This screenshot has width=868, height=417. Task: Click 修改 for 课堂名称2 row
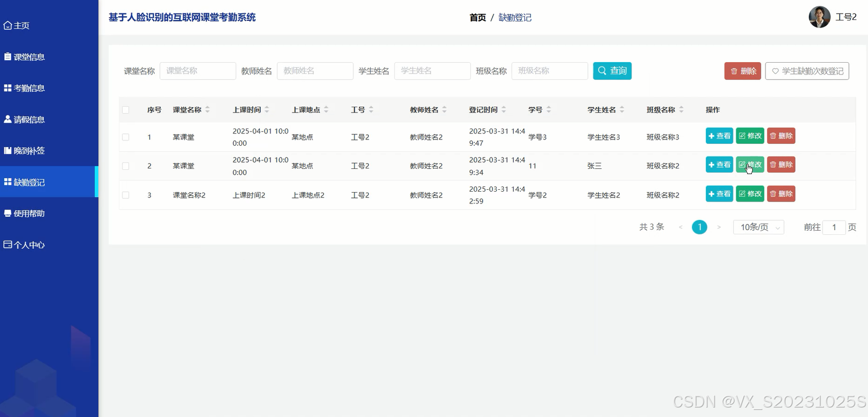750,194
